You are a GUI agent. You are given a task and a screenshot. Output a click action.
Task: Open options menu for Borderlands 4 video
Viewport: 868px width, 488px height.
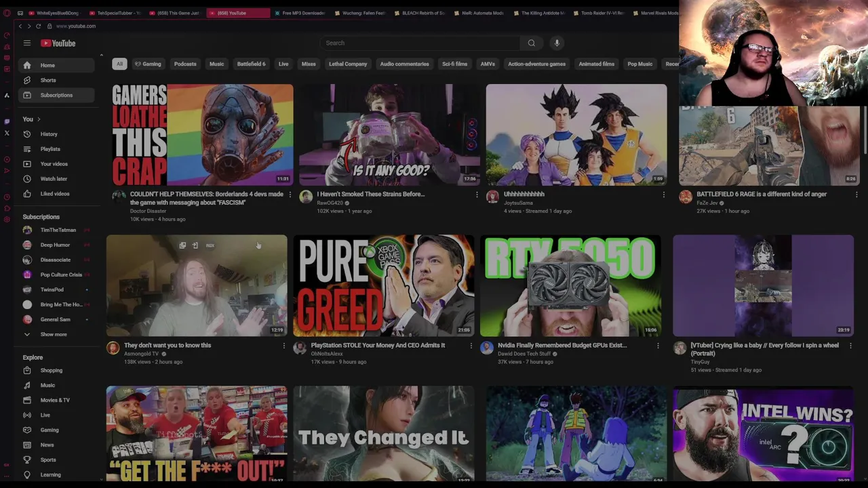click(290, 195)
